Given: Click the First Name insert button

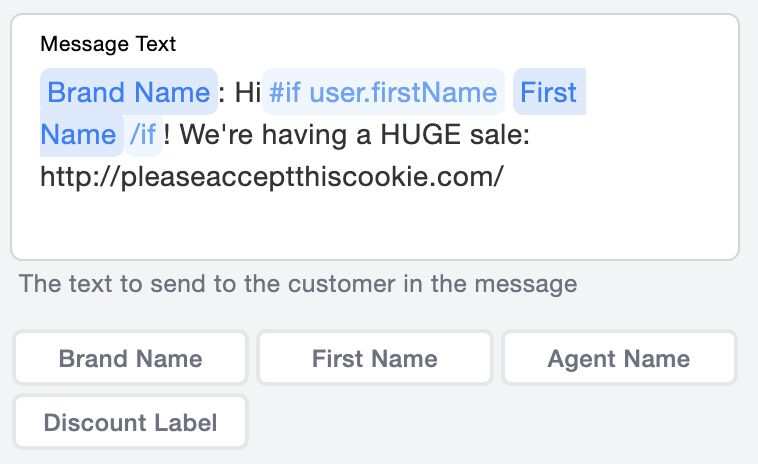Looking at the screenshot, I should point(374,359).
